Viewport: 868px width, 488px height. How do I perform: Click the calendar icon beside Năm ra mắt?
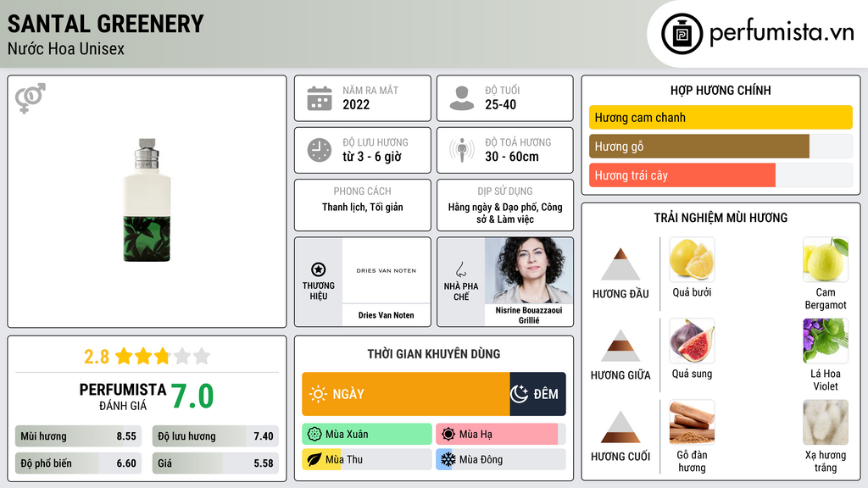[x=320, y=98]
